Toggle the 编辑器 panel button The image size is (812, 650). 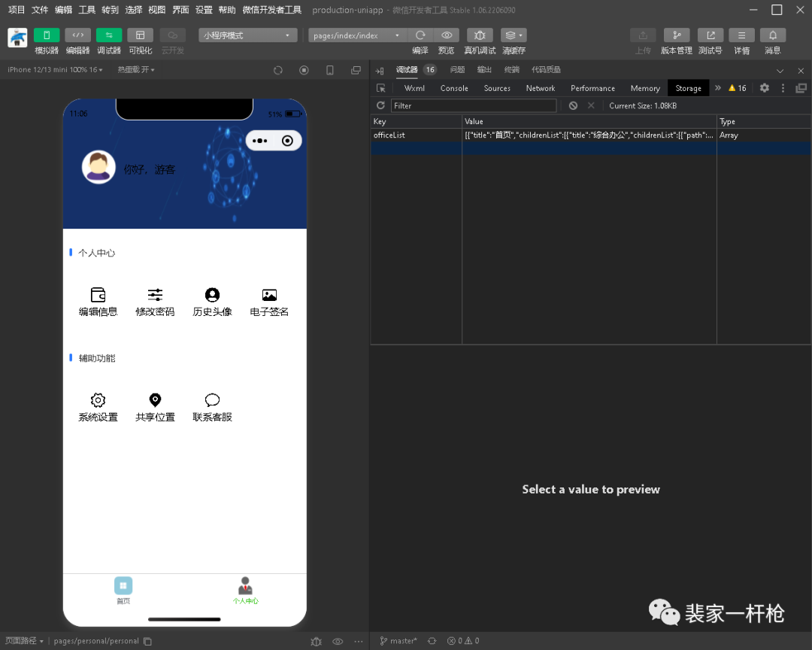tap(77, 35)
